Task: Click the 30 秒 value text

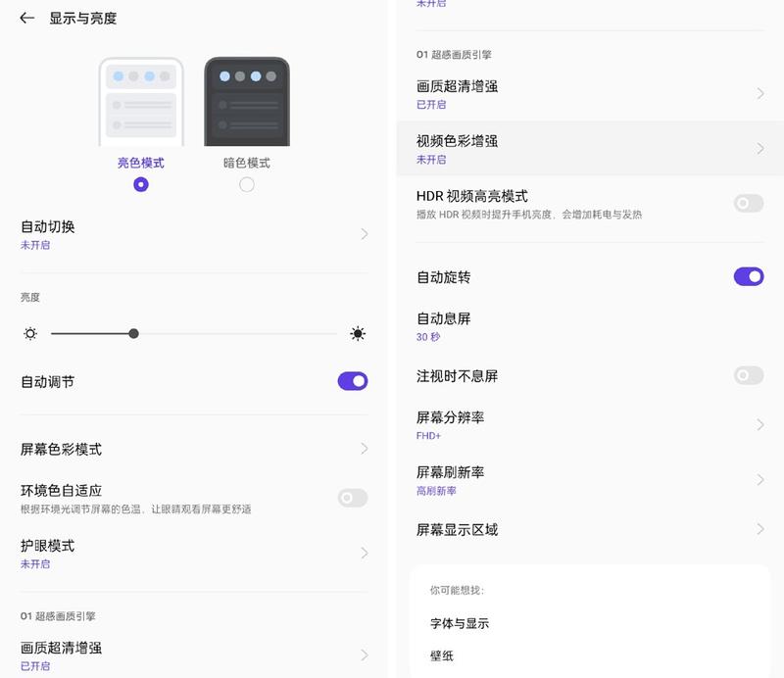Action: coord(428,337)
